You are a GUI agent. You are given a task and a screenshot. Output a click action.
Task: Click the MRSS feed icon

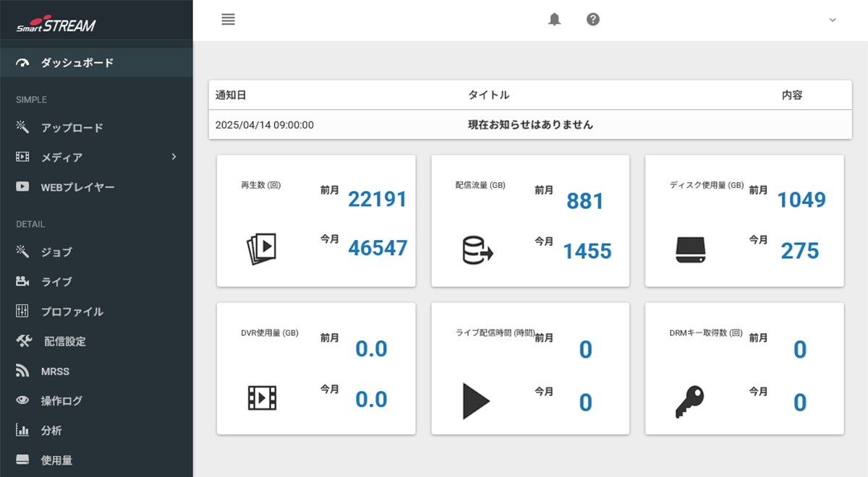click(x=22, y=371)
